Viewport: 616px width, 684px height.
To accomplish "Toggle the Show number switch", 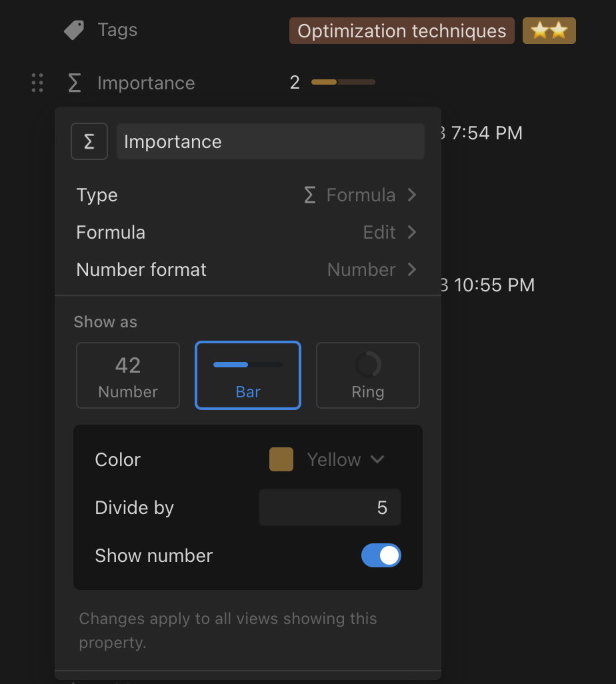I will pos(381,555).
